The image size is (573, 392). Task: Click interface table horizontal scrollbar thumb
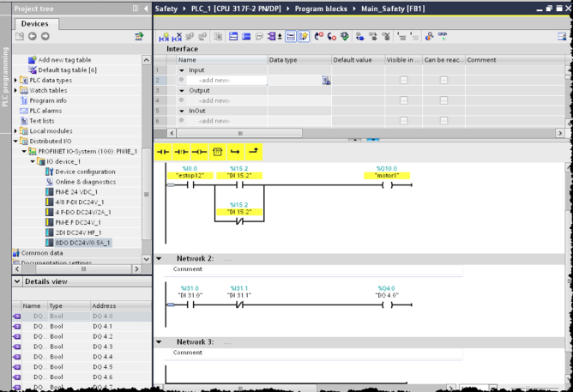pos(239,133)
